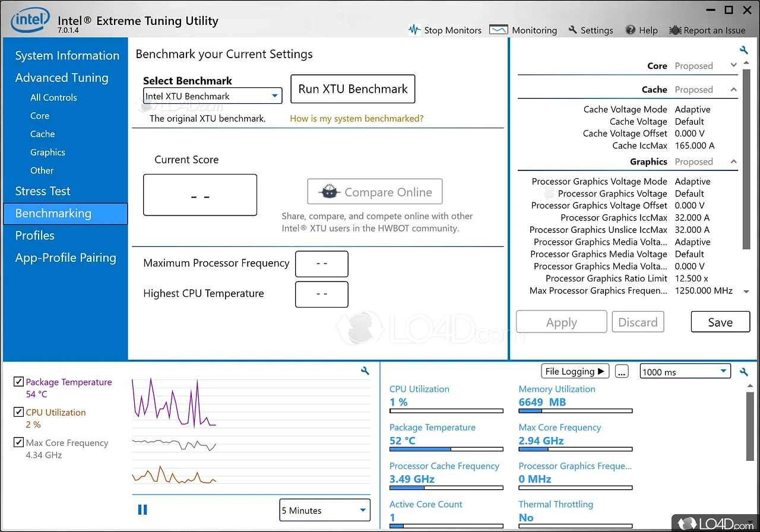Click the Help question mark icon
Viewport: 760px width, 532px height.
pos(631,30)
